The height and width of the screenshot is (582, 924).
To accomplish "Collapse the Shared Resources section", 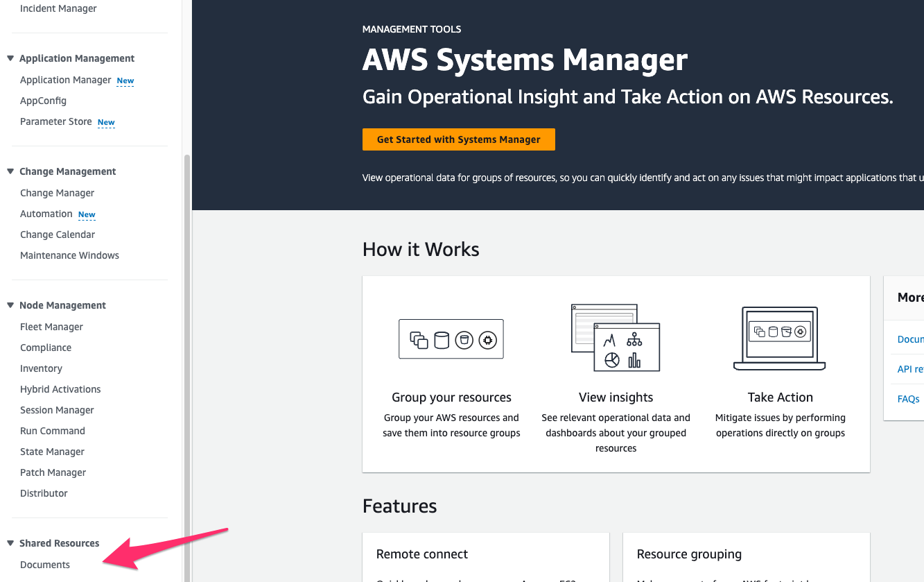I will tap(10, 543).
